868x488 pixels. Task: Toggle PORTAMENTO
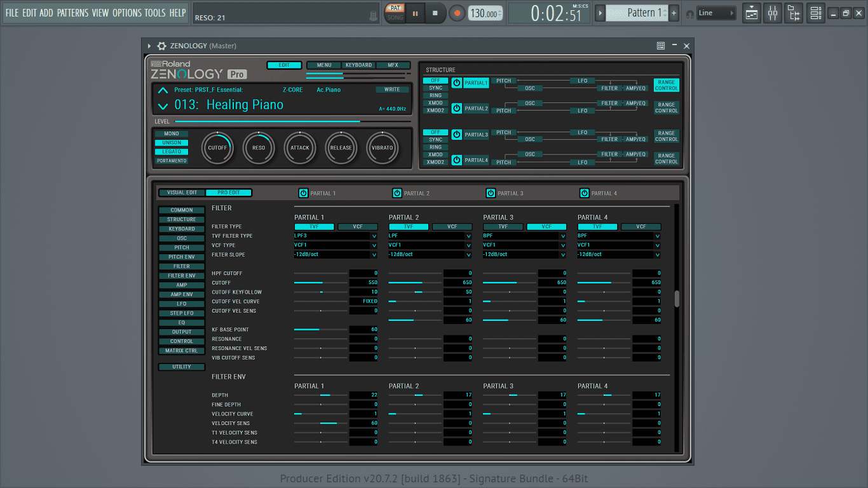point(172,161)
